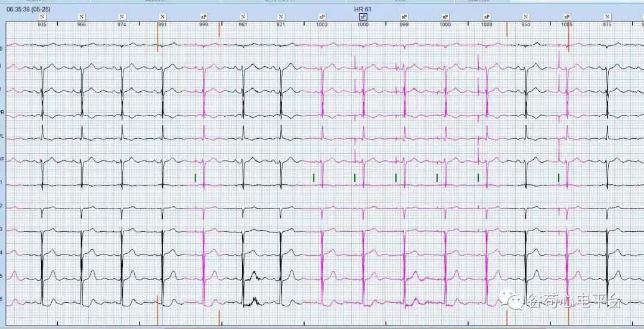Click the green pacing marker before beat 1005

coord(559,178)
